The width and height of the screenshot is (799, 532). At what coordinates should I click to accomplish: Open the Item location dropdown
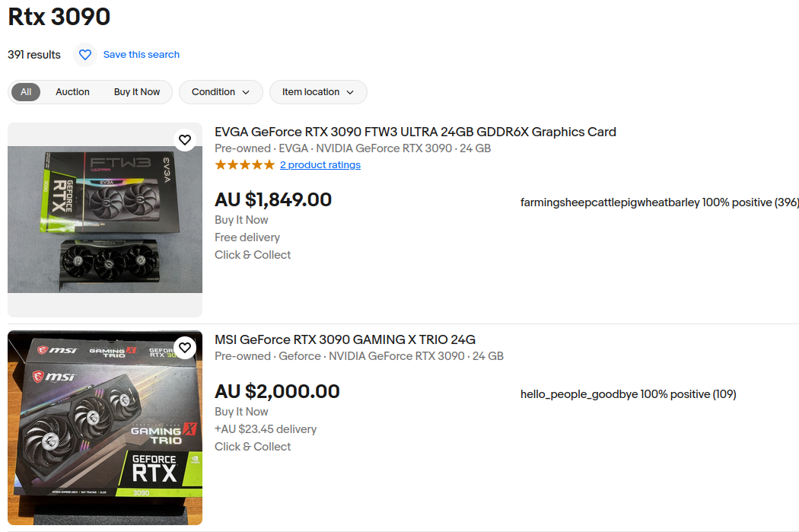point(318,92)
